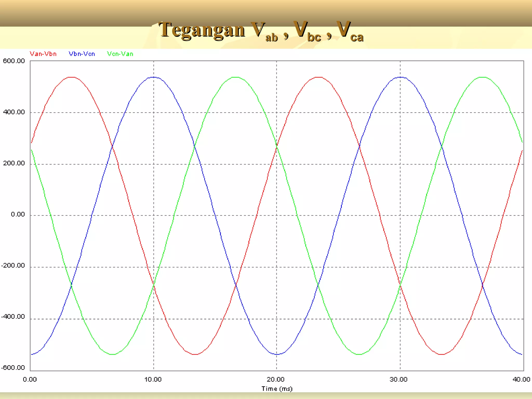Click the 10.00 time axis tick label
This screenshot has width=532, height=399.
pos(153,380)
